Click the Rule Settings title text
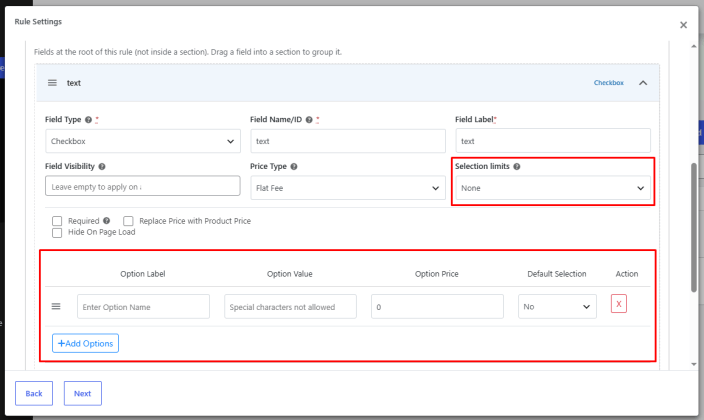The image size is (704, 420). pyautogui.click(x=38, y=22)
